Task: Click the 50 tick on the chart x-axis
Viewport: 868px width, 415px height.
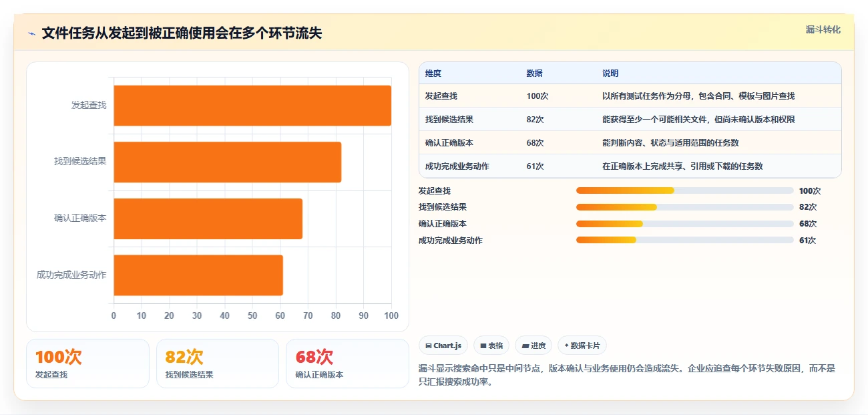Action: [252, 315]
